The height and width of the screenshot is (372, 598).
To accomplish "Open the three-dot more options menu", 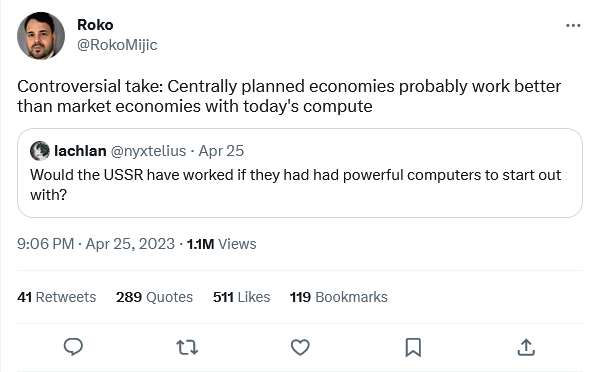I will pos(573,26).
